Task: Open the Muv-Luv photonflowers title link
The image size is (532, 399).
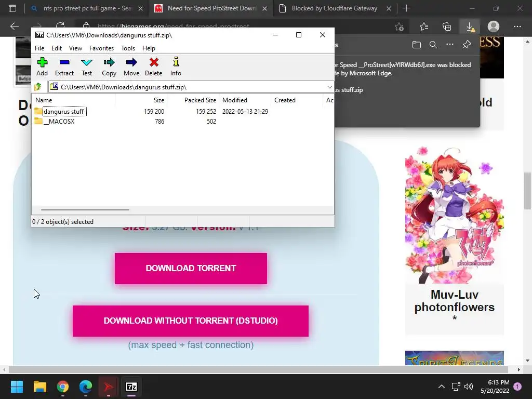Action: (x=454, y=301)
